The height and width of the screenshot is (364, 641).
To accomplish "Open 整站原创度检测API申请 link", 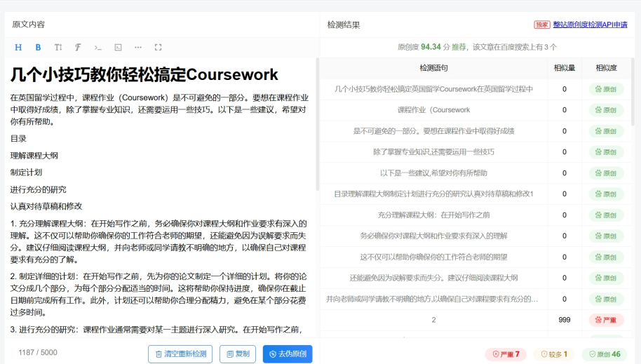I will [590, 25].
